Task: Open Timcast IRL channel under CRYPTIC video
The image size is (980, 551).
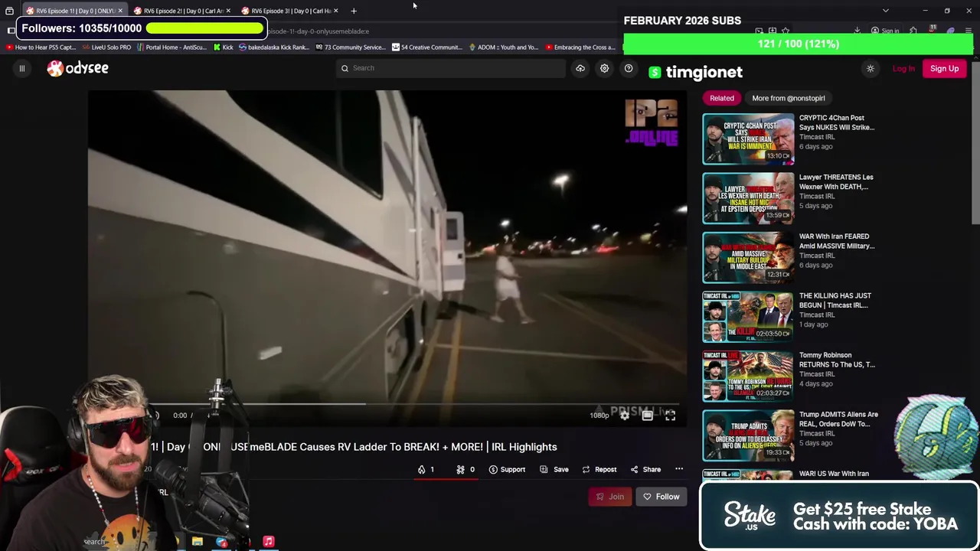Action: click(x=817, y=137)
